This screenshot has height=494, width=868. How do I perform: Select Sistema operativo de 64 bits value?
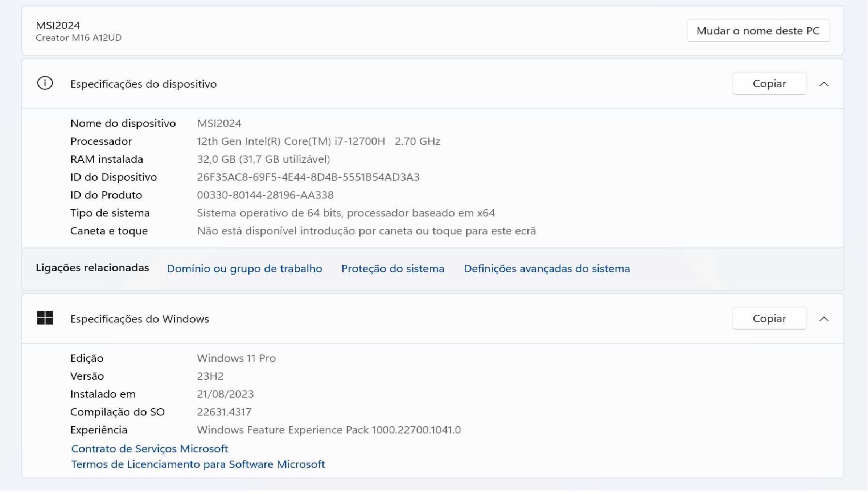(x=346, y=213)
